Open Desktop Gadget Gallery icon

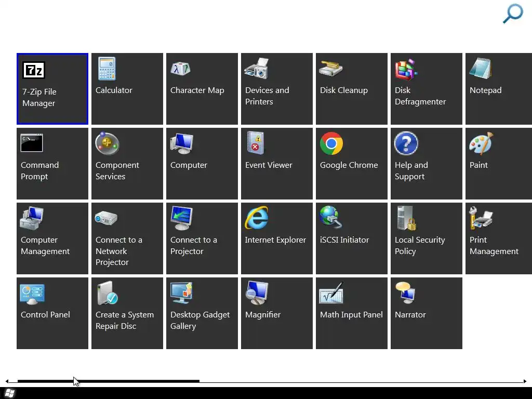(x=181, y=293)
